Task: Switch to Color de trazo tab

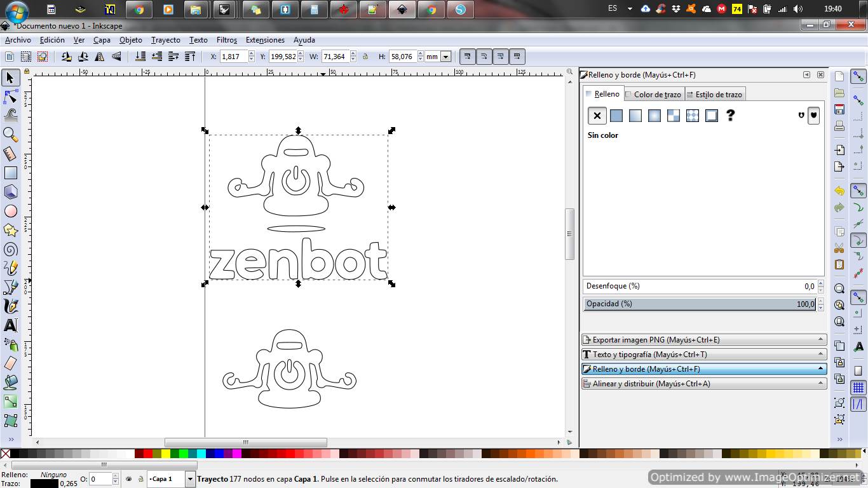Action: tap(653, 94)
